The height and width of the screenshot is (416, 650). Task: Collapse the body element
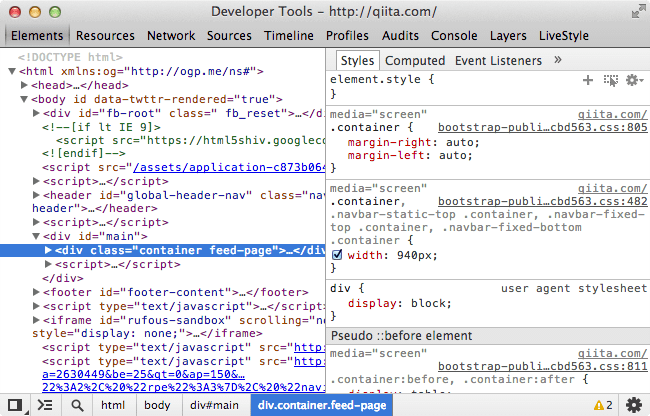(x=24, y=99)
